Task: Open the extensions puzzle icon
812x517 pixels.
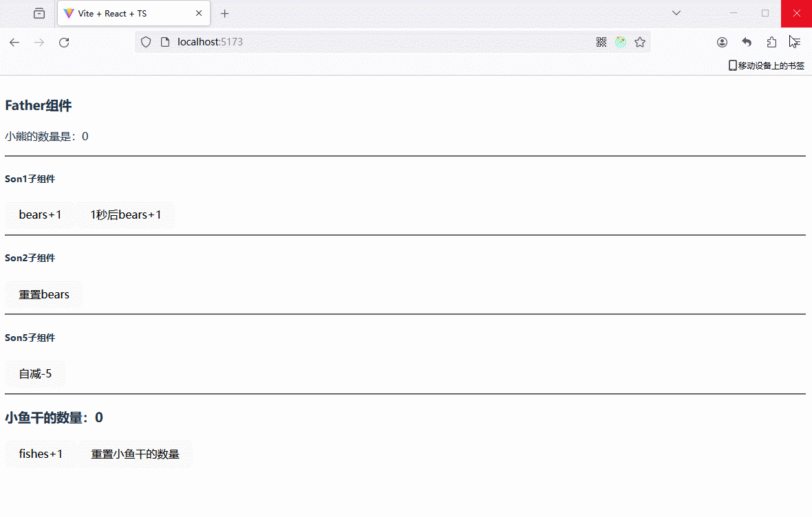Action: (771, 42)
